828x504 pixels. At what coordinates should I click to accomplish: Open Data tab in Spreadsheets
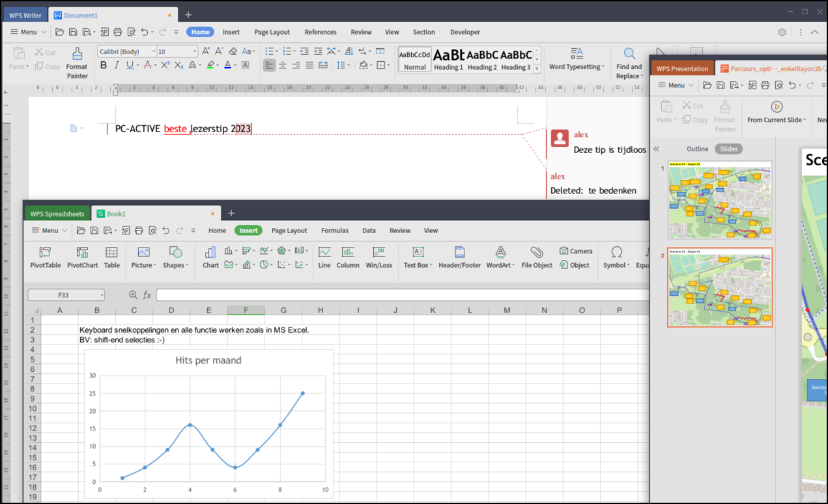(x=369, y=231)
